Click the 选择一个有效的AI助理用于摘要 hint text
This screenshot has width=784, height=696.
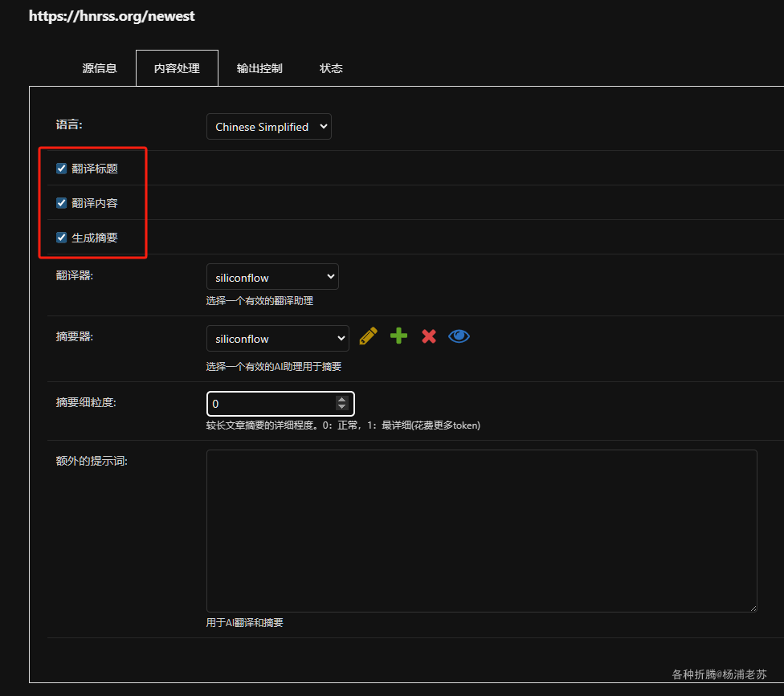[x=273, y=367]
